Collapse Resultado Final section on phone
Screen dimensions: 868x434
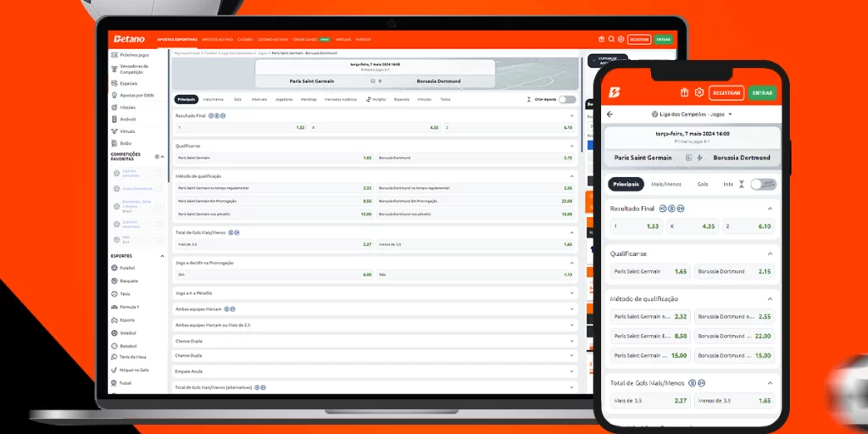tap(770, 209)
